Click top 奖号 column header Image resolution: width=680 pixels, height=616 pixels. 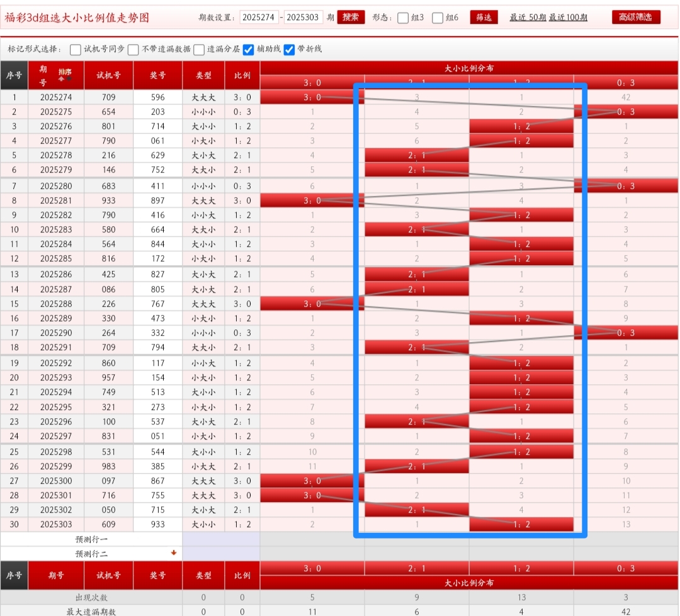pos(158,75)
